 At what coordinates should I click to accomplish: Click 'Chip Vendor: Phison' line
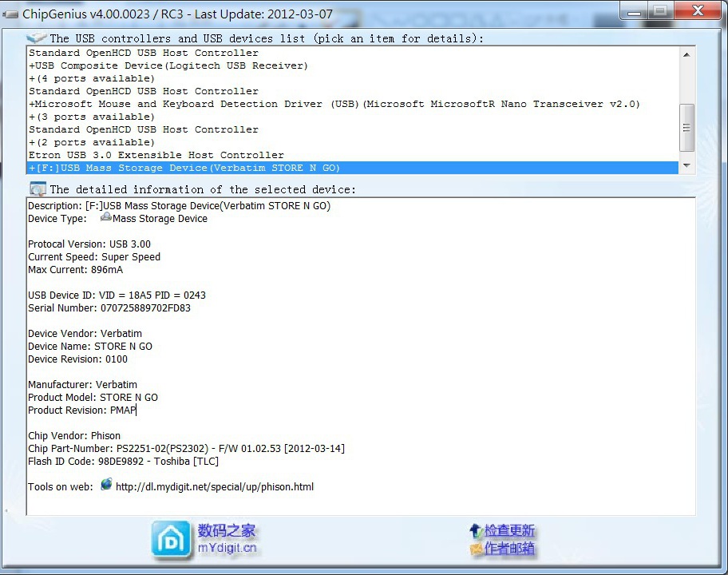74,436
